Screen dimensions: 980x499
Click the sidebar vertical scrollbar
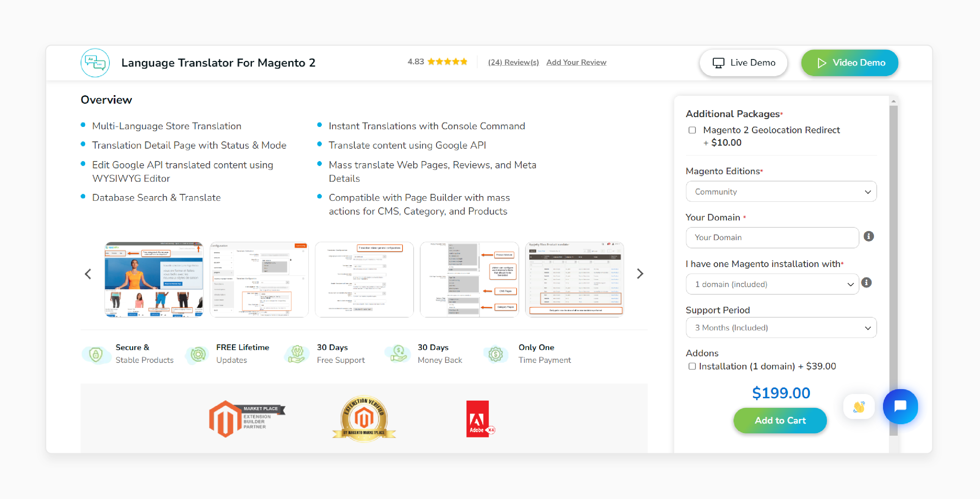pos(893,270)
